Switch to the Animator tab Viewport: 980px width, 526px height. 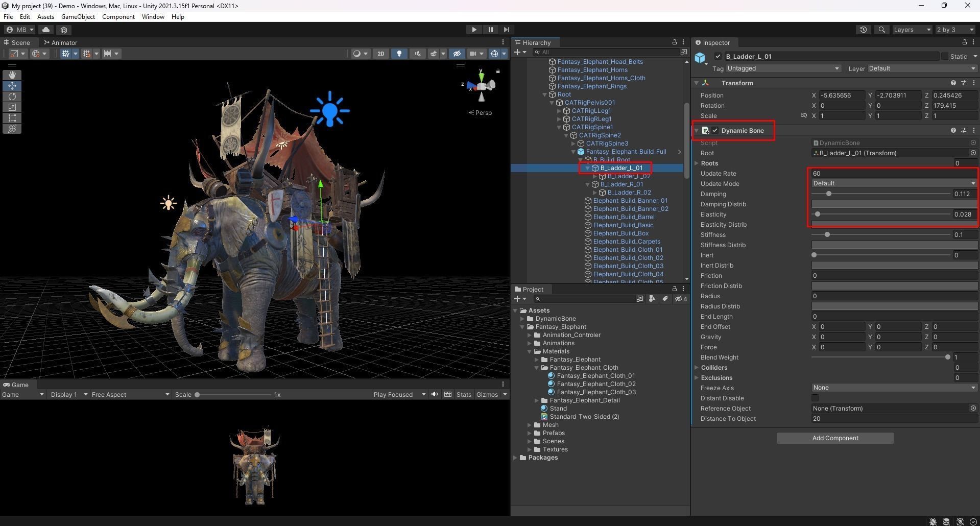pos(60,42)
